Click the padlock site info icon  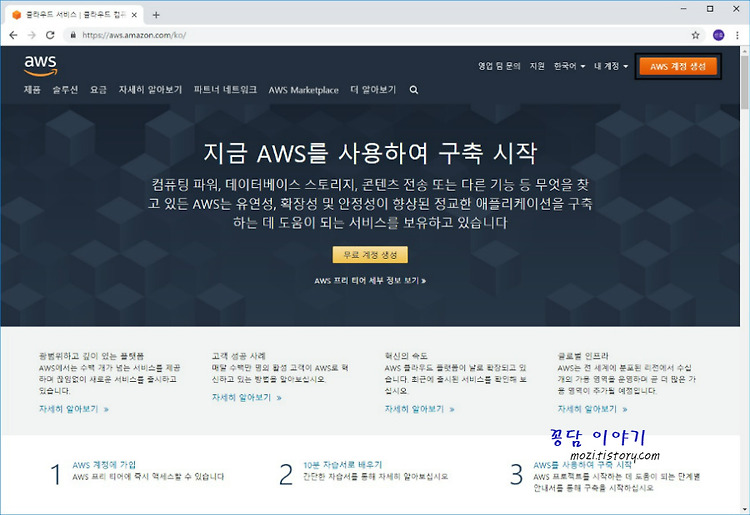(x=73, y=35)
